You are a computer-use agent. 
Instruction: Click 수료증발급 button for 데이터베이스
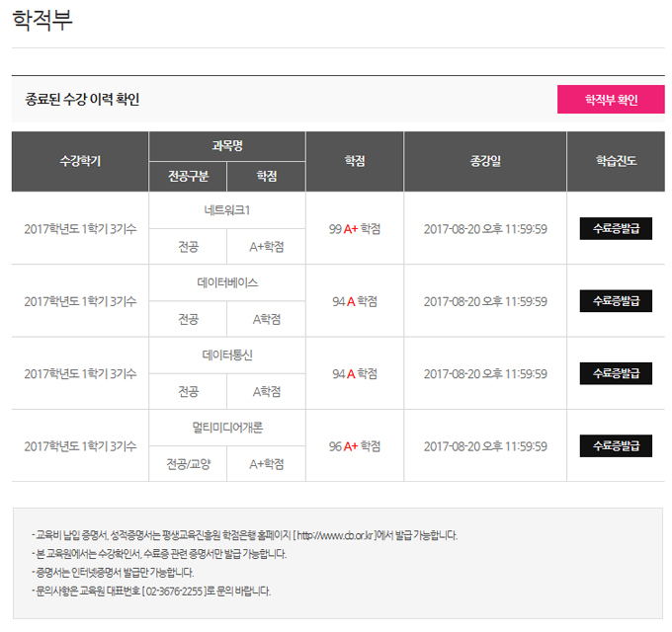point(616,300)
